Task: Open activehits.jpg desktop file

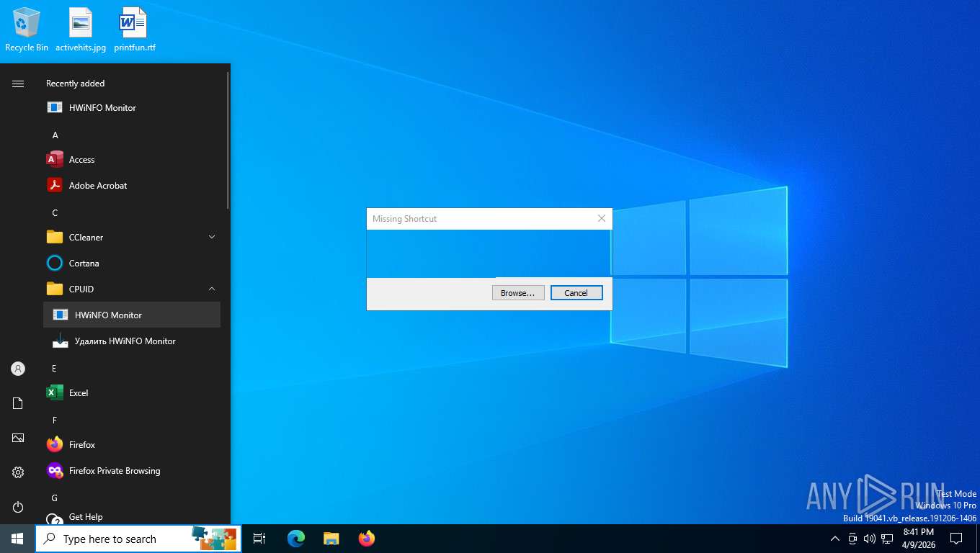Action: (81, 30)
